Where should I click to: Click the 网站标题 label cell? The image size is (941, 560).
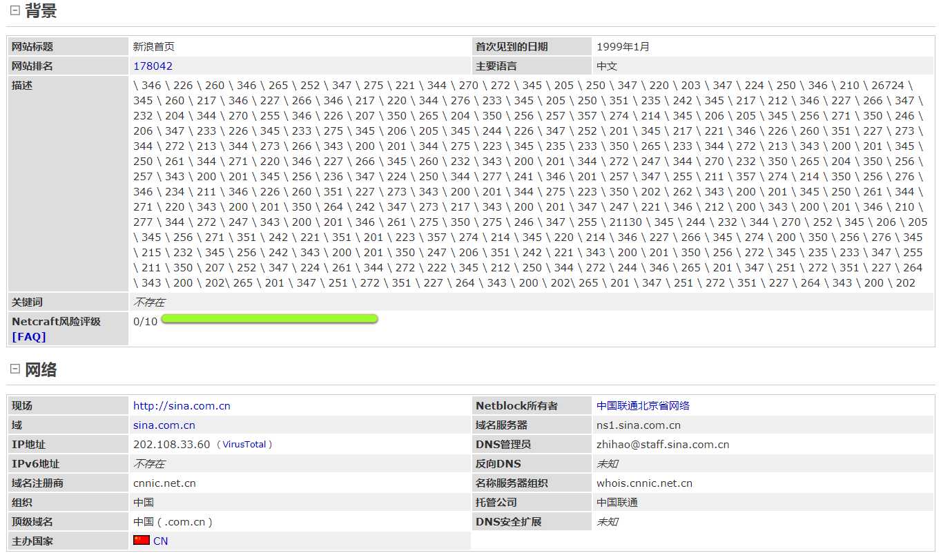(x=68, y=47)
